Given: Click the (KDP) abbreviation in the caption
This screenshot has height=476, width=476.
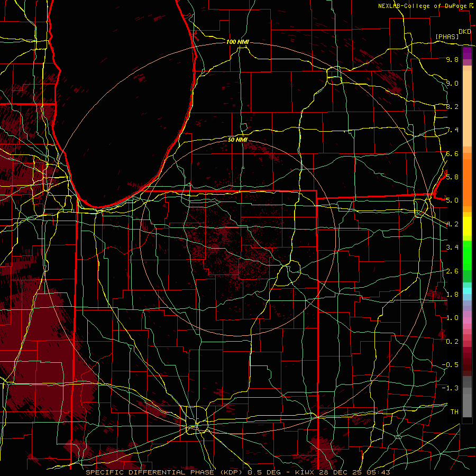Looking at the screenshot, I should coord(230,472).
